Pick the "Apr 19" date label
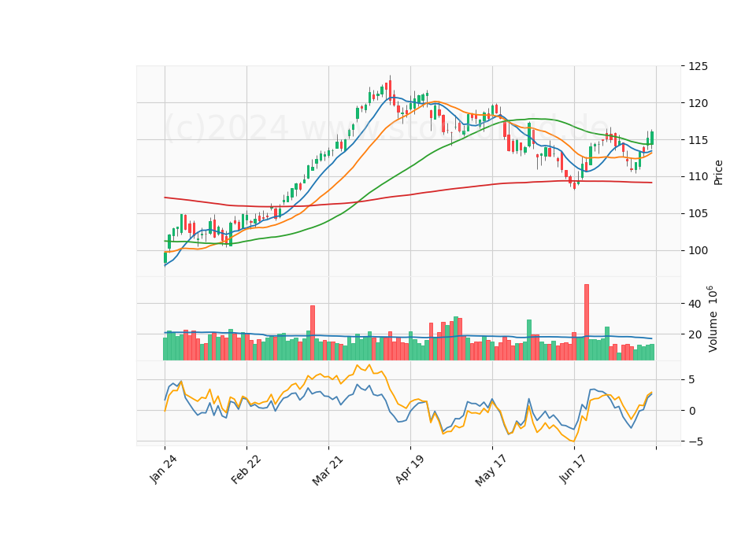This screenshot has width=756, height=543. point(409,470)
